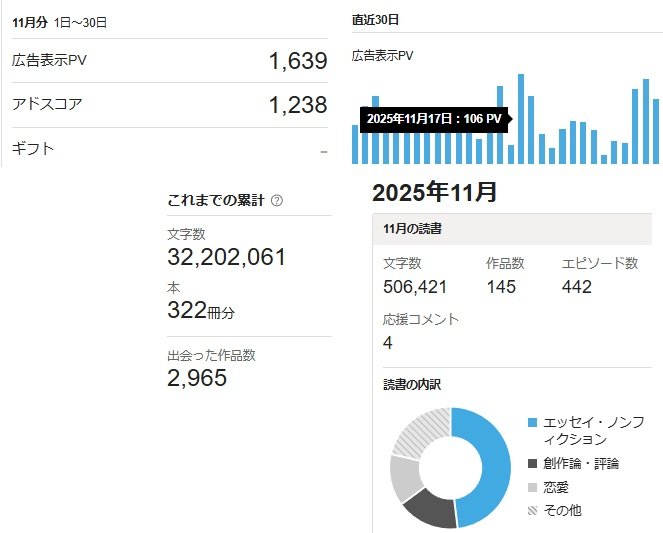Click the 11月の読書 panel header
The image size is (663, 533).
point(516,229)
